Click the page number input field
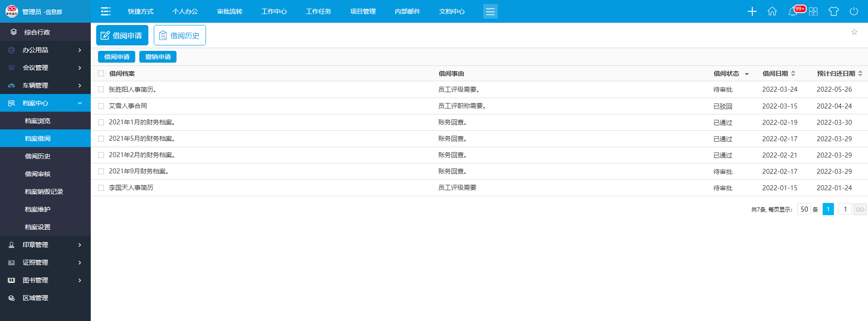Screen dimensions: 868x321 pos(845,209)
